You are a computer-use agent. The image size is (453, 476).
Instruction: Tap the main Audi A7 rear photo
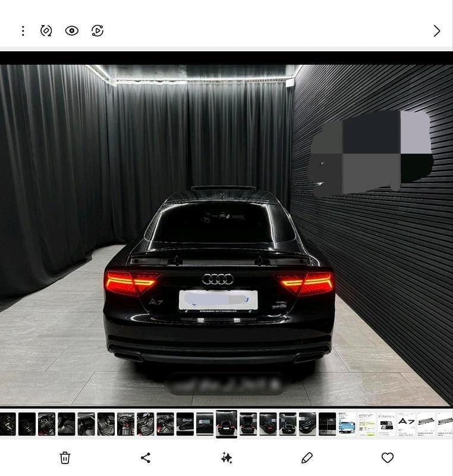click(x=226, y=235)
